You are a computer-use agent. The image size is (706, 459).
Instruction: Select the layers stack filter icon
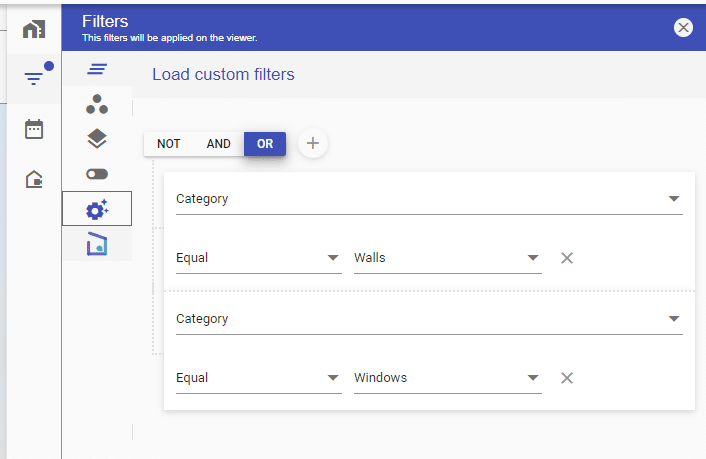(x=97, y=139)
